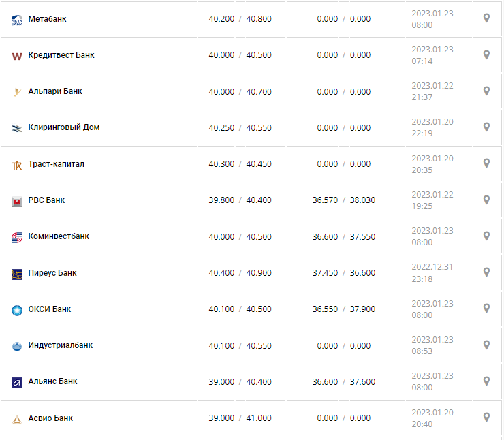The height and width of the screenshot is (440, 504).
Task: Show Клиринговый Дом location pin
Action: pos(486,127)
